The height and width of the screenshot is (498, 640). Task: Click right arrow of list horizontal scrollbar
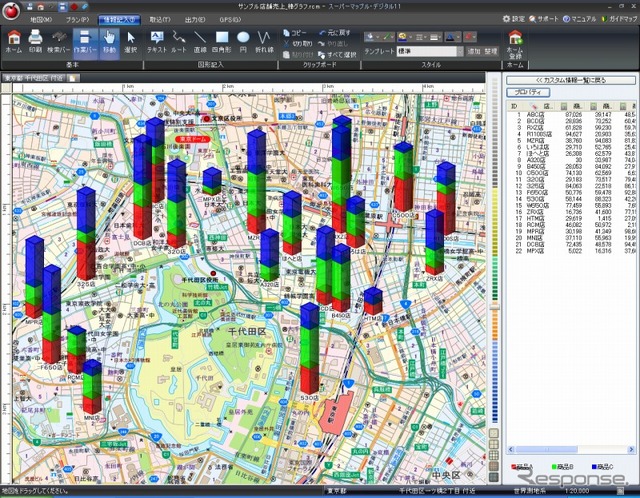[x=632, y=449]
